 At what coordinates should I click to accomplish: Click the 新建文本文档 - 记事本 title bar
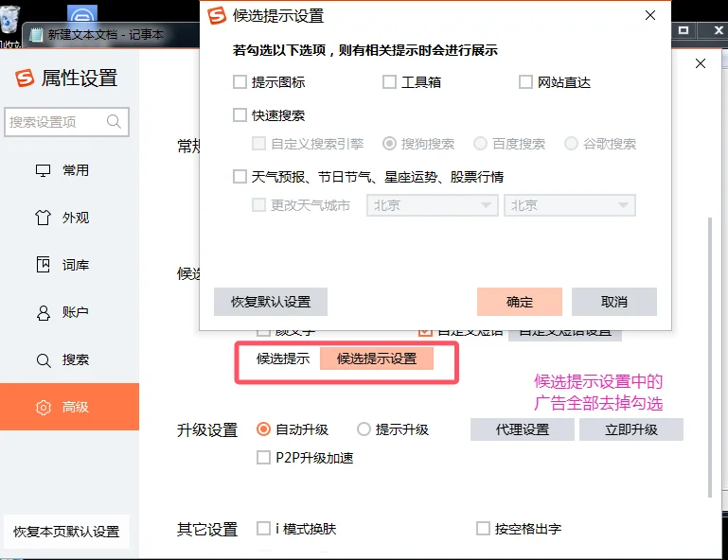click(112, 35)
